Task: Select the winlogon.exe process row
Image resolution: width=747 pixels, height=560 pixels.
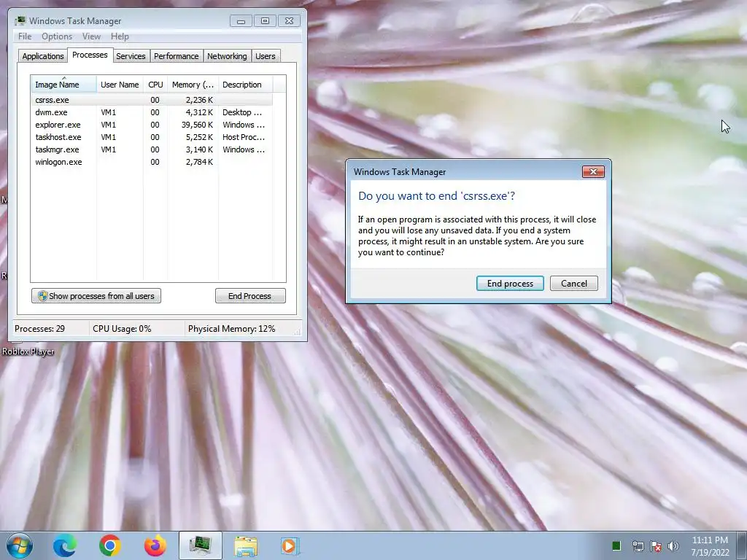Action: coord(152,162)
